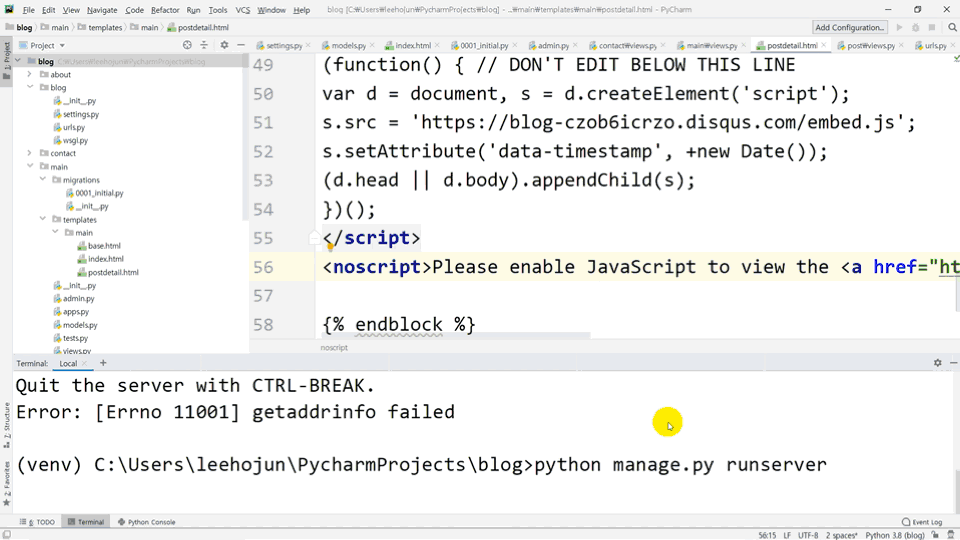This screenshot has height=540, width=960.
Task: Select index.html in project tree
Action: pos(105,259)
